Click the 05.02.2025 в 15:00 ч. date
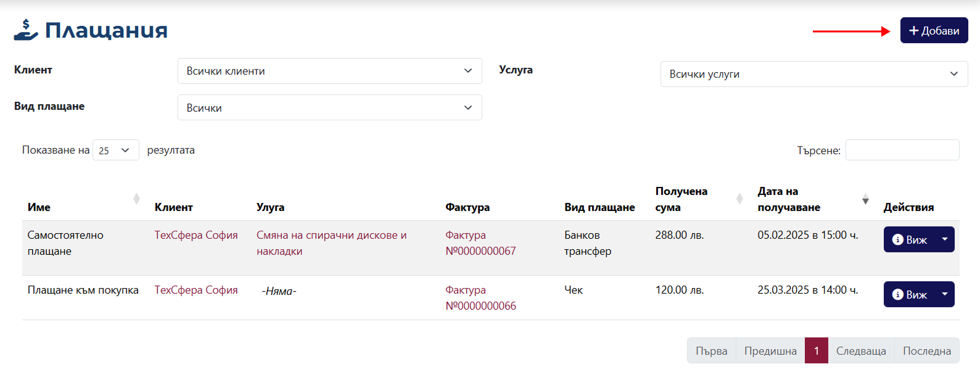Image resolution: width=980 pixels, height=380 pixels. (x=808, y=235)
